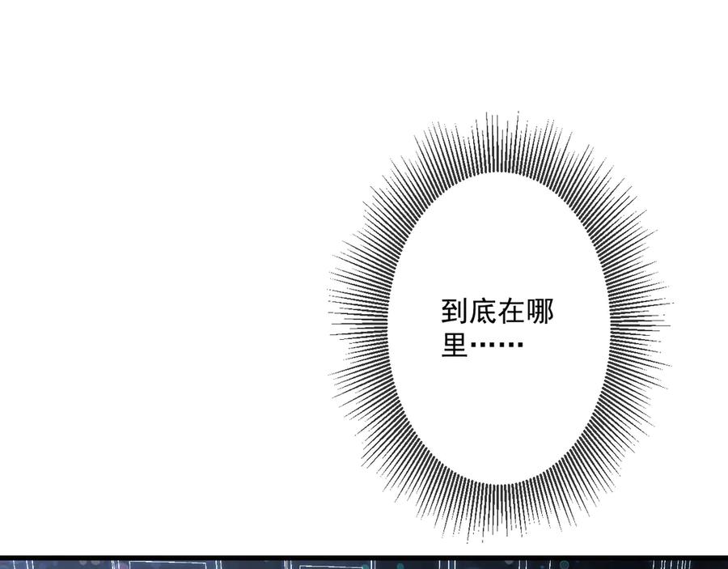The image size is (728, 569).
Task: Click the black border above the bottom panel
Action: pyautogui.click(x=364, y=557)
